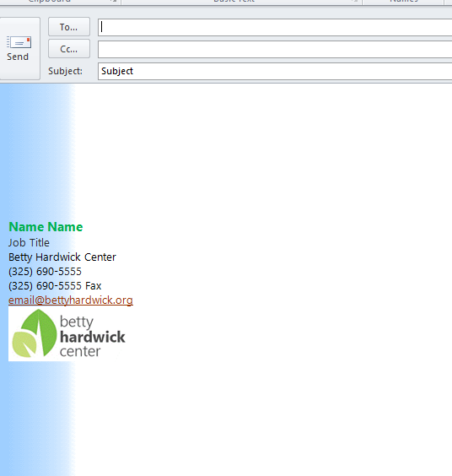Place cursor in the (325) 690-5555 Fax line
Screen dimensions: 452x476
coord(55,285)
